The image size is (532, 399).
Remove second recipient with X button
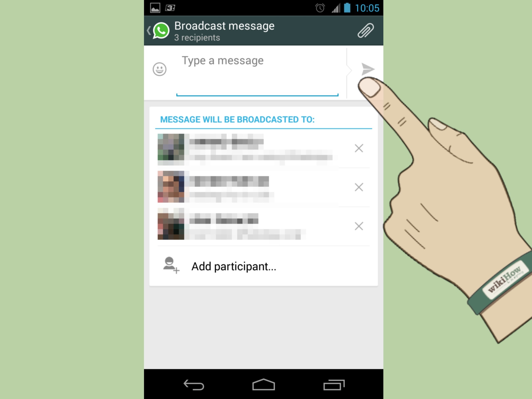pos(359,187)
